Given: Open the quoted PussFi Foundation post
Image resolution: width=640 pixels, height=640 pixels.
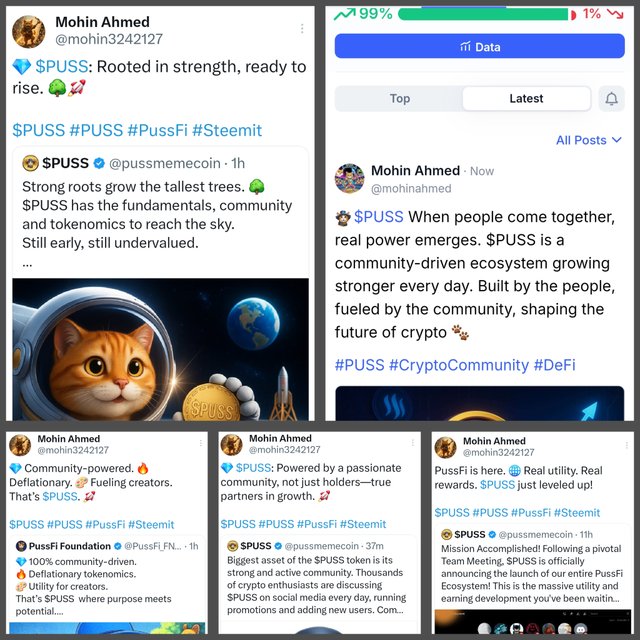Looking at the screenshot, I should coord(107,578).
